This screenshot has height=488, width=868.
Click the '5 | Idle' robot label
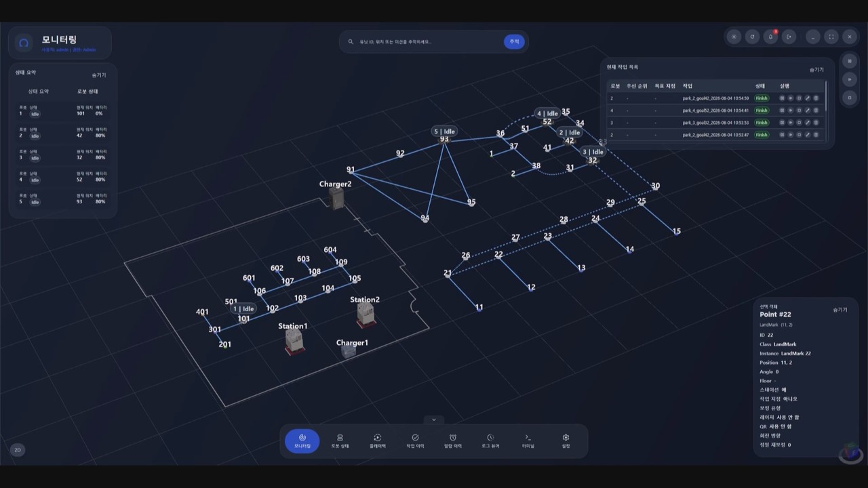point(445,131)
